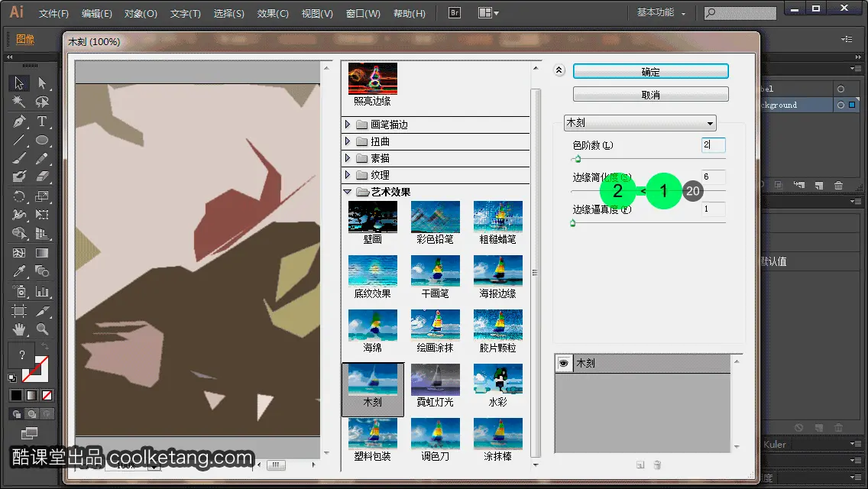Select the Hand tool
The height and width of the screenshot is (489, 868).
19,329
